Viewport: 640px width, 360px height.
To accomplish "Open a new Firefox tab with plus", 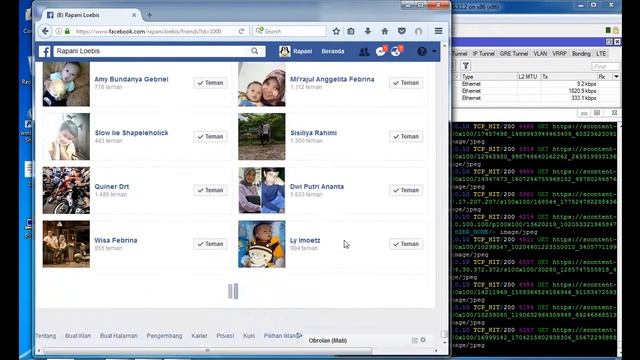I will pos(149,15).
